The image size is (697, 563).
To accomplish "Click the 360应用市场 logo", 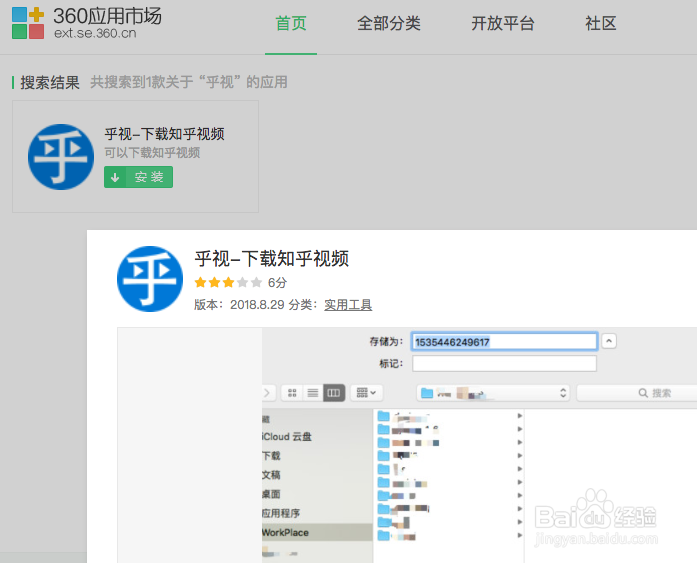I will pyautogui.click(x=87, y=23).
